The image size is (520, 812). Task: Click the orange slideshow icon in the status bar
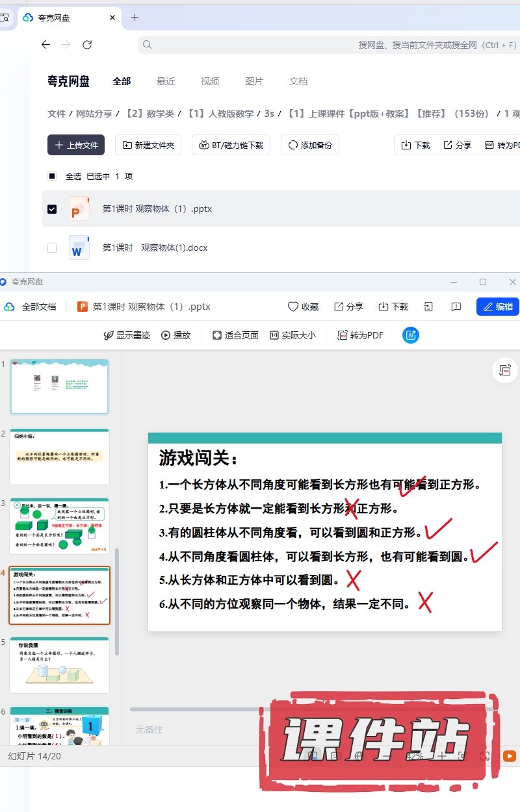click(x=510, y=756)
